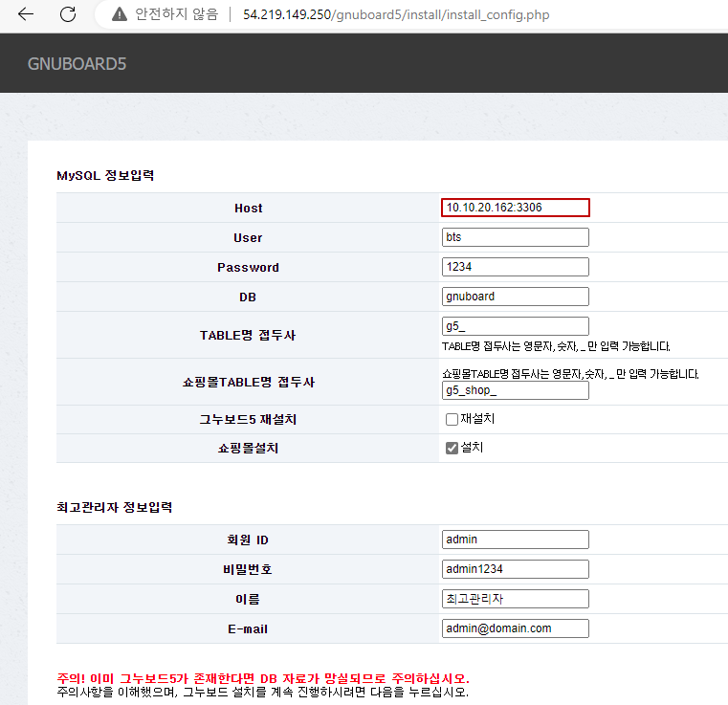Edit the 비밀번호 field containing admin1234

point(516,569)
